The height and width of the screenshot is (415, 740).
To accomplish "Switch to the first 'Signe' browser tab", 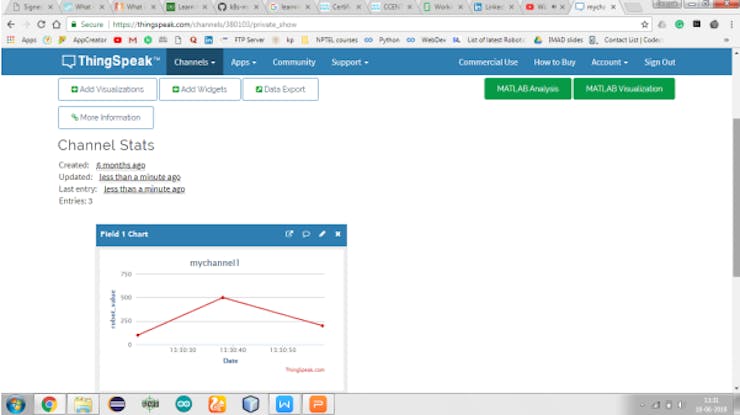I will point(32,7).
